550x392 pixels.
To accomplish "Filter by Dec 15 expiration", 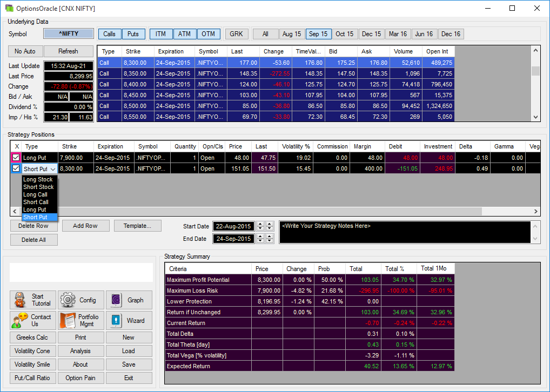I will 372,34.
